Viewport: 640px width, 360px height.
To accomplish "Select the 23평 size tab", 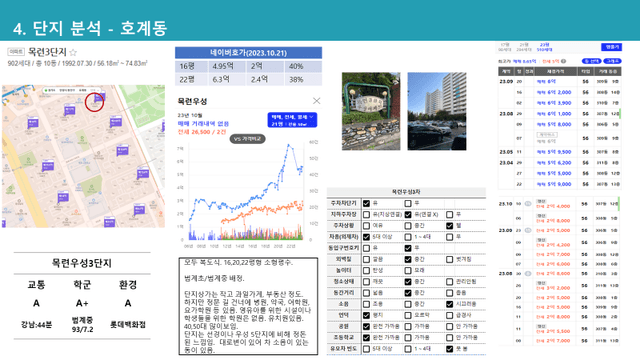I will coord(544,47).
